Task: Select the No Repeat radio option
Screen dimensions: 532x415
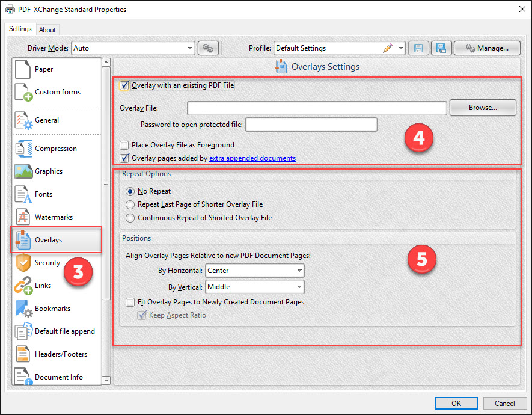Action: [130, 192]
